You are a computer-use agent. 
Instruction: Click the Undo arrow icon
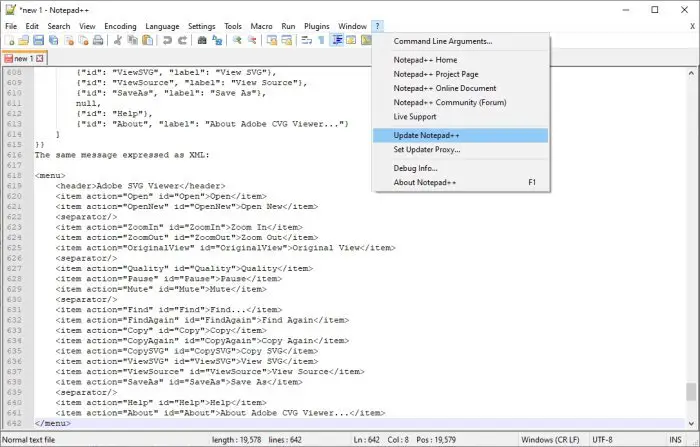pyautogui.click(x=167, y=41)
